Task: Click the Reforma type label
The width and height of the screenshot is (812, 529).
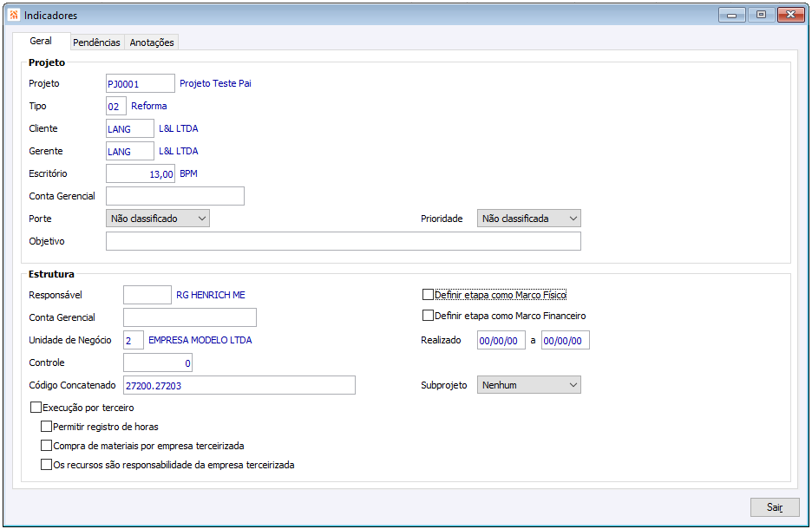Action: (x=149, y=106)
